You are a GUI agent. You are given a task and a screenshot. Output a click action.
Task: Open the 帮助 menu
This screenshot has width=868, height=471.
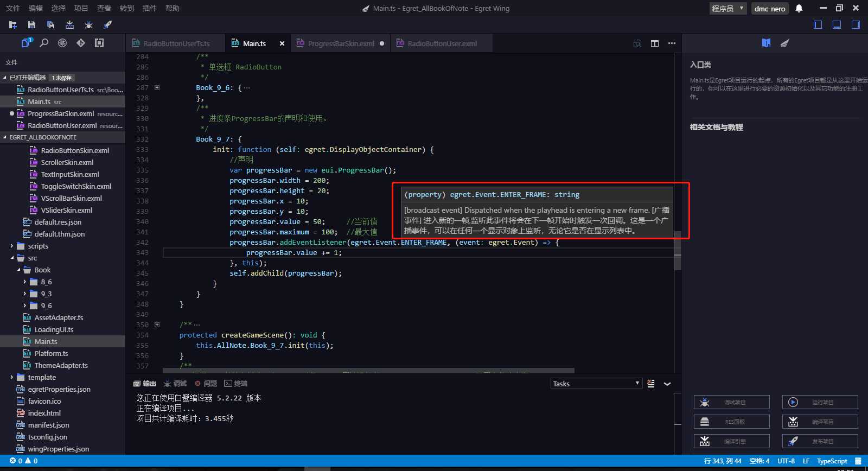click(x=172, y=8)
